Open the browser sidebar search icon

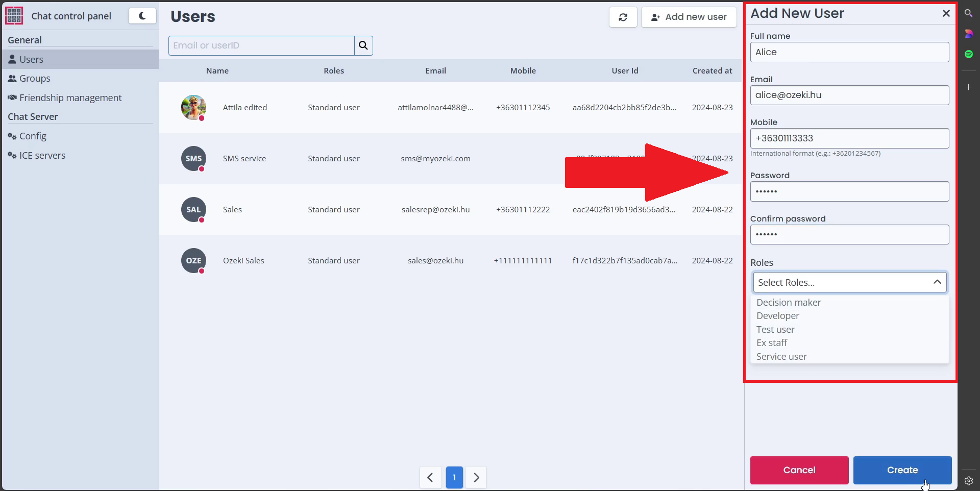click(968, 13)
